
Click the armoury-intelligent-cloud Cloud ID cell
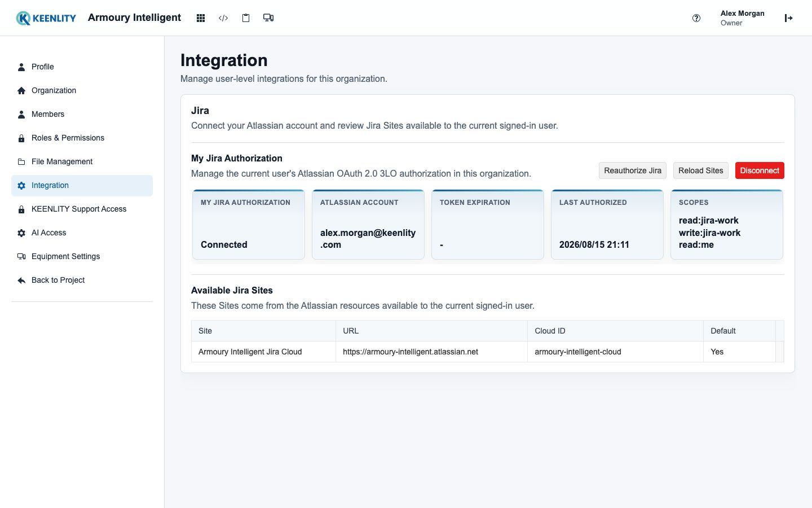tap(616, 352)
